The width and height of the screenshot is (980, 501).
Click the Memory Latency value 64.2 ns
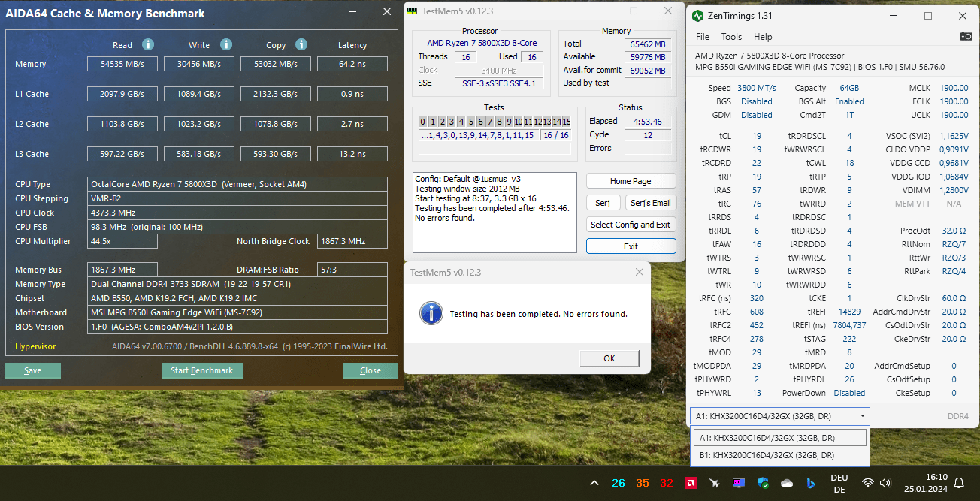click(352, 64)
